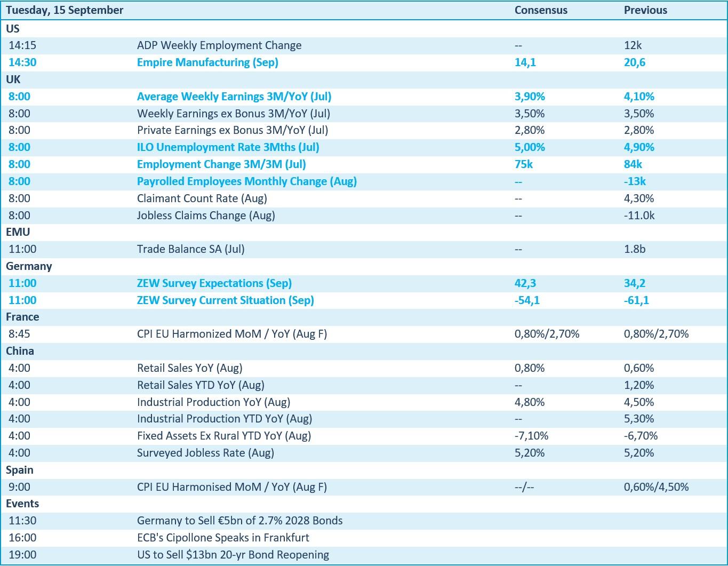Click ILO Unemployment Rate 3Mths (Jul)

(x=228, y=147)
